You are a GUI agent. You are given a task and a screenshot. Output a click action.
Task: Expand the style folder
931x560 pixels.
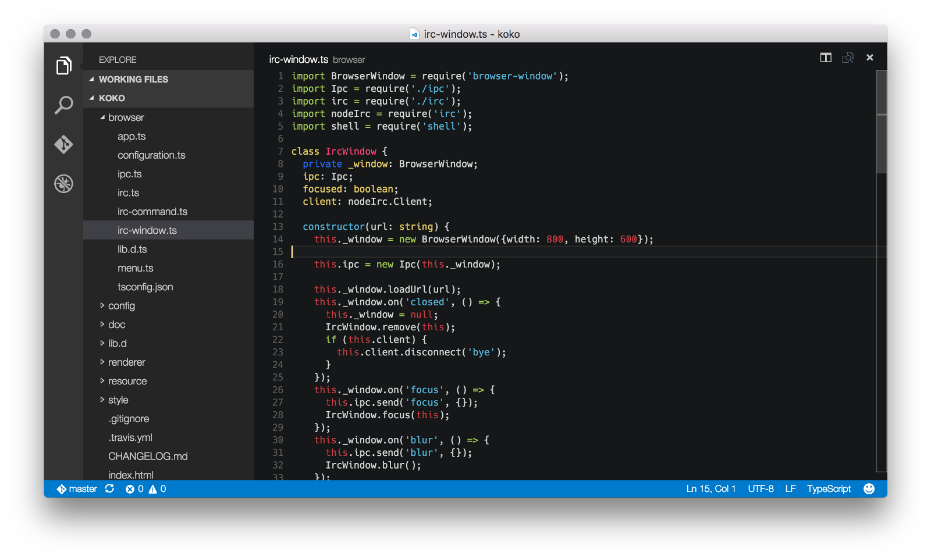[x=102, y=400]
